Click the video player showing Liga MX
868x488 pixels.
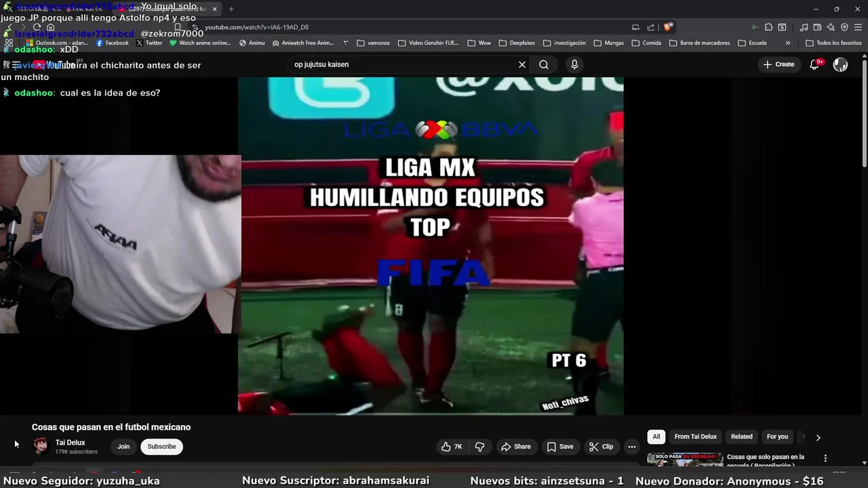click(x=431, y=245)
